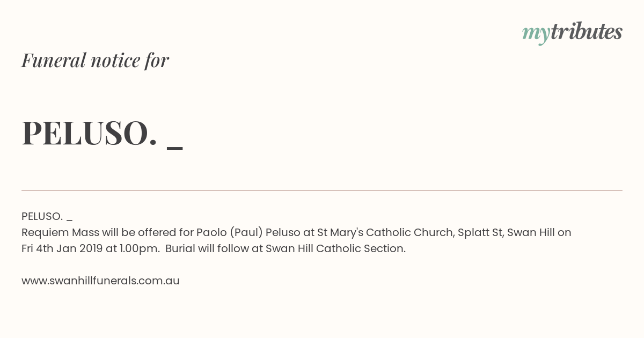This screenshot has height=338, width=644.
Task: Click the 'tributes' word in the logo
Action: (587, 32)
